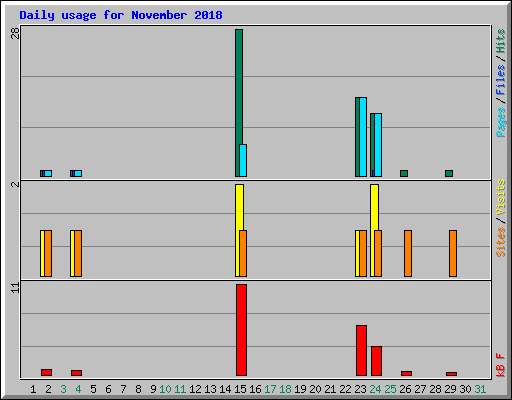Click the cyan Pages bar for day 15
The height and width of the screenshot is (400, 512).
[x=243, y=160]
